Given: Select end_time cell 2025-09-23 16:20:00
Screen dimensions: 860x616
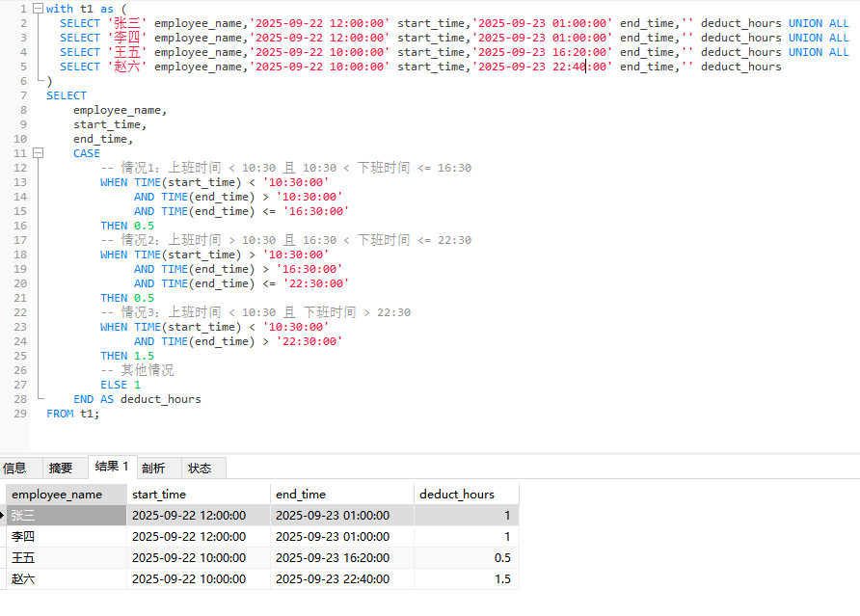Looking at the screenshot, I should pos(333,558).
